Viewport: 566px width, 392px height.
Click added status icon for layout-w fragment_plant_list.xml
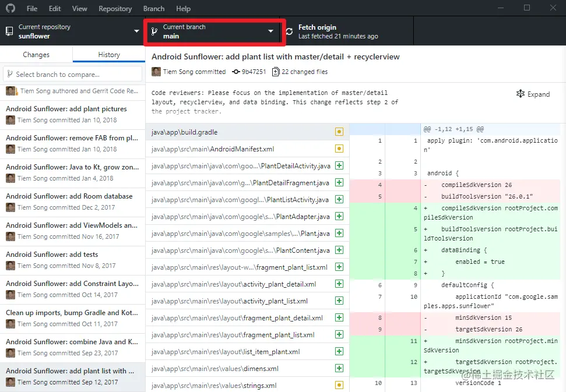[339, 267]
